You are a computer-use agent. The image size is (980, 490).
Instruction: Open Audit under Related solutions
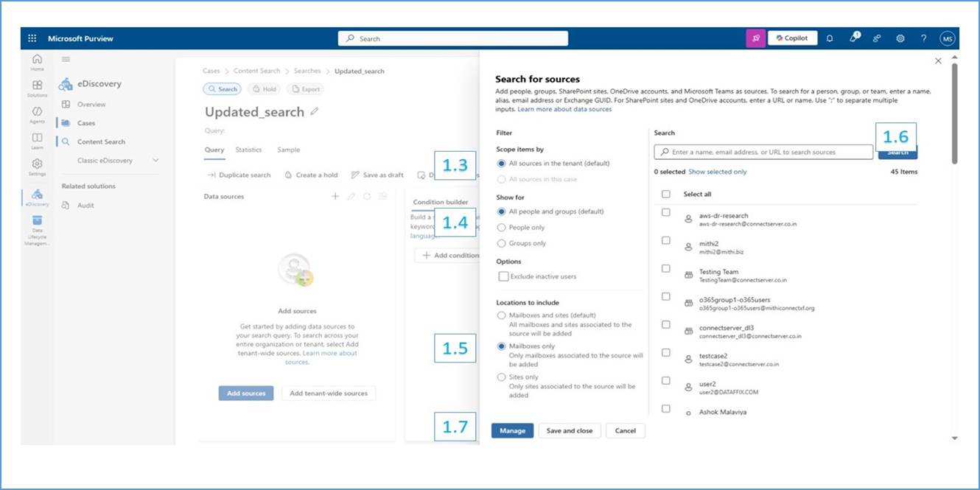(85, 206)
